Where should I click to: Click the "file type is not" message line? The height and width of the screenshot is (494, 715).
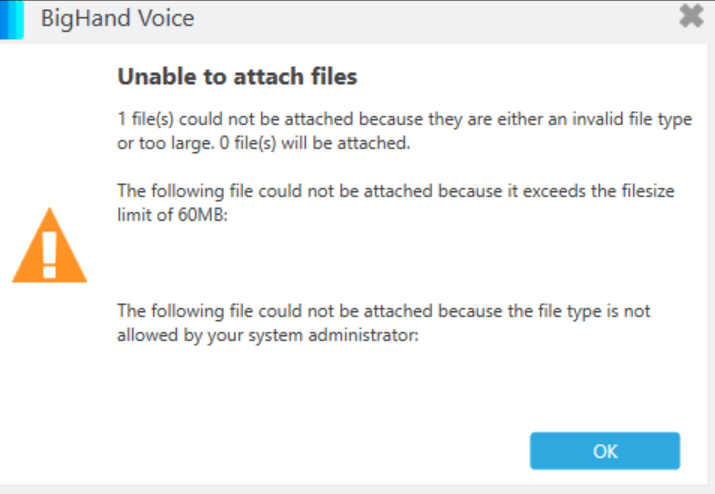tap(590, 311)
